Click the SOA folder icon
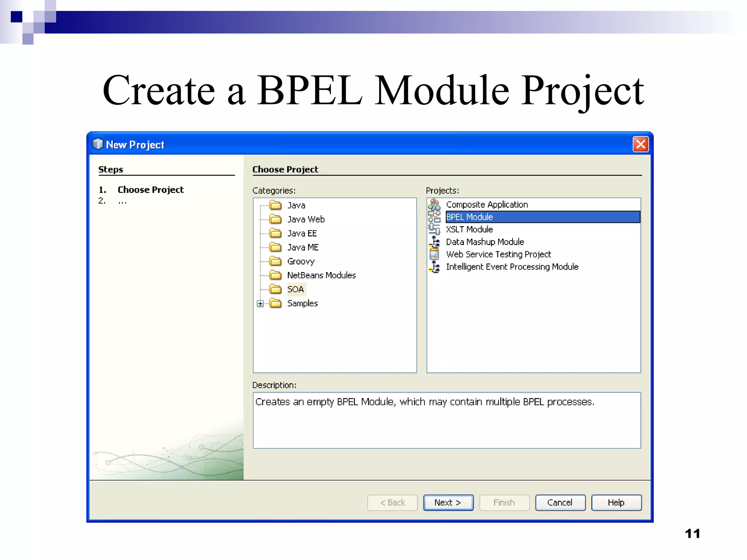 click(276, 289)
